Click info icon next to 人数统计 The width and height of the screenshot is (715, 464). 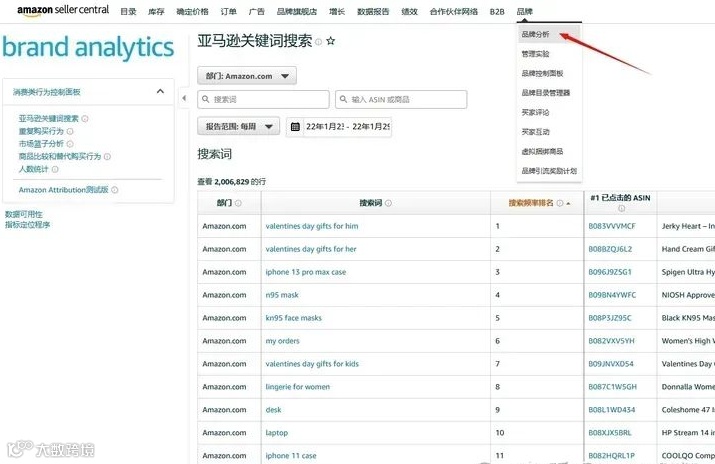click(55, 170)
